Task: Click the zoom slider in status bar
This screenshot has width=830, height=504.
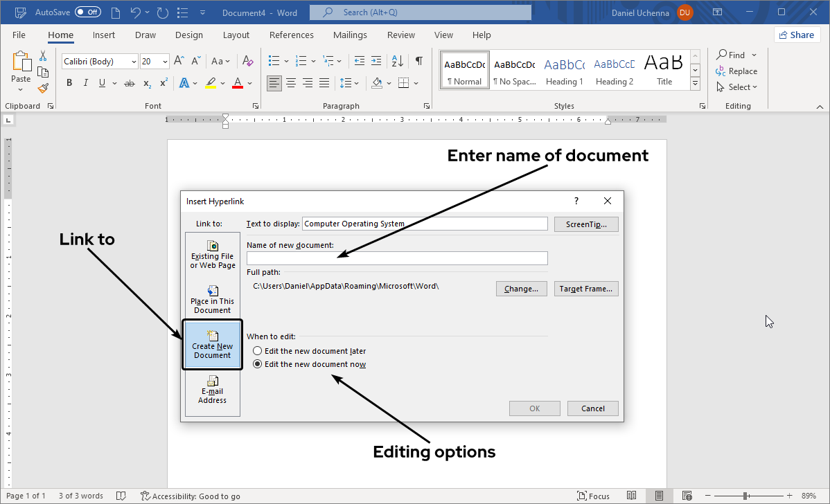Action: click(x=745, y=496)
